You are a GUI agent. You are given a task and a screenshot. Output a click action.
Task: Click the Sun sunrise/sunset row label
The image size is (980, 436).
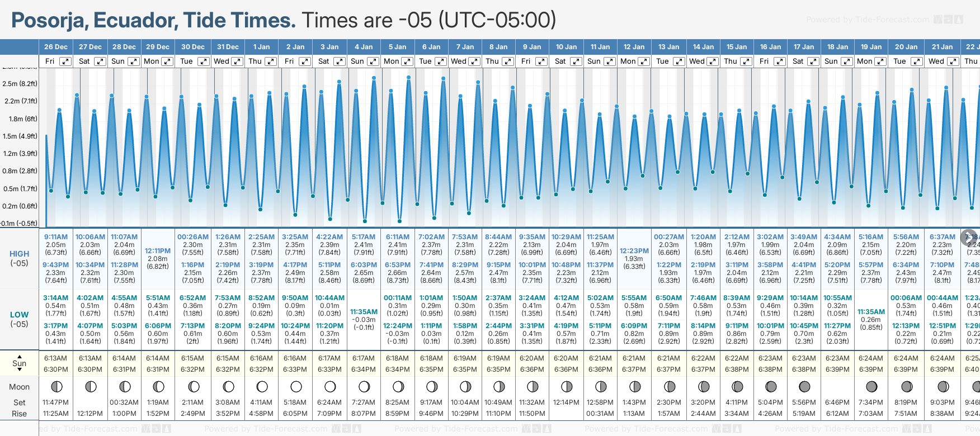pyautogui.click(x=19, y=363)
